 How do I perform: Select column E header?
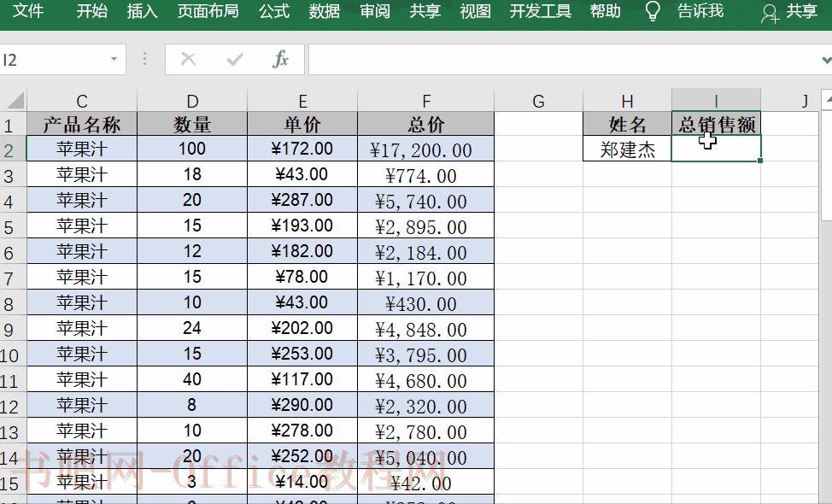pyautogui.click(x=302, y=101)
